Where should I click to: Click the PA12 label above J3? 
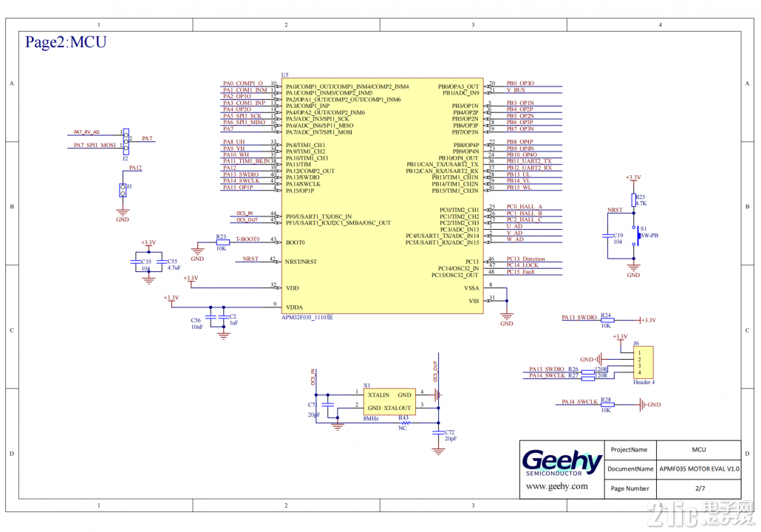pyautogui.click(x=135, y=168)
